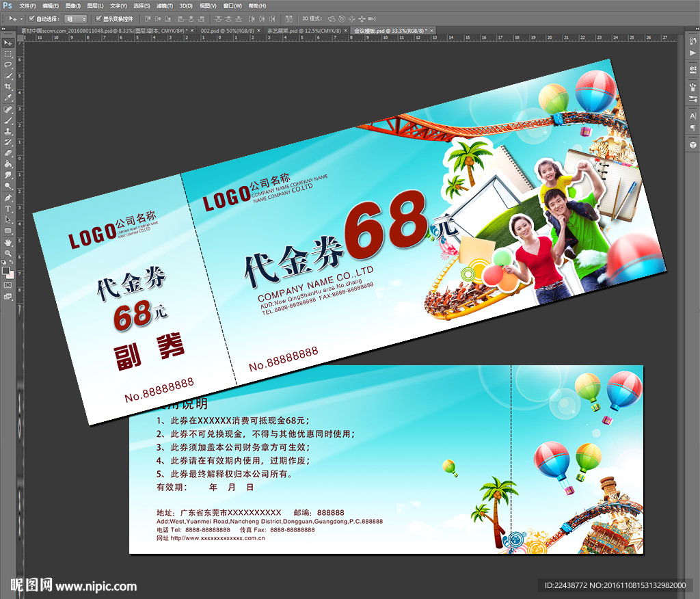The width and height of the screenshot is (700, 599).
Task: Open the Properties panel icon
Action: pyautogui.click(x=693, y=69)
